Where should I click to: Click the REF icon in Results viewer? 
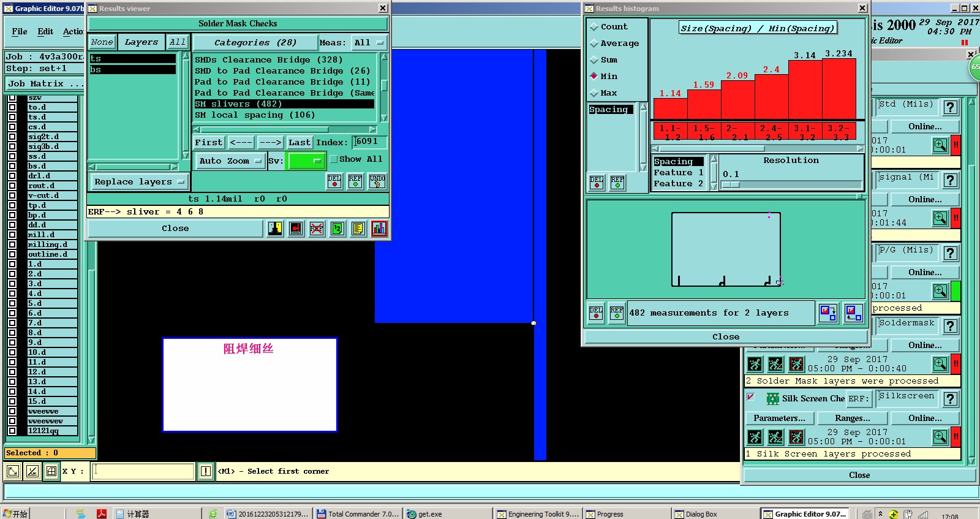coord(355,181)
